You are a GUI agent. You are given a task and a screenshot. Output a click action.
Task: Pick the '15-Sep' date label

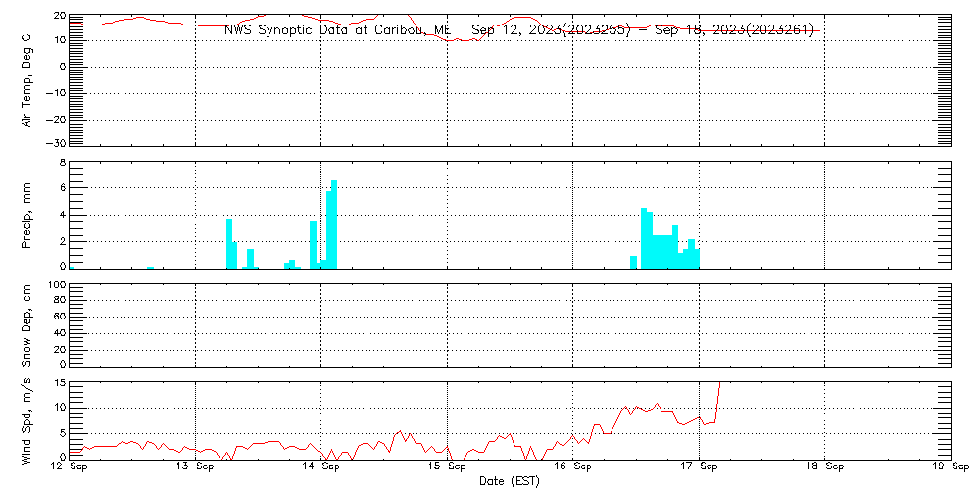[x=448, y=468]
